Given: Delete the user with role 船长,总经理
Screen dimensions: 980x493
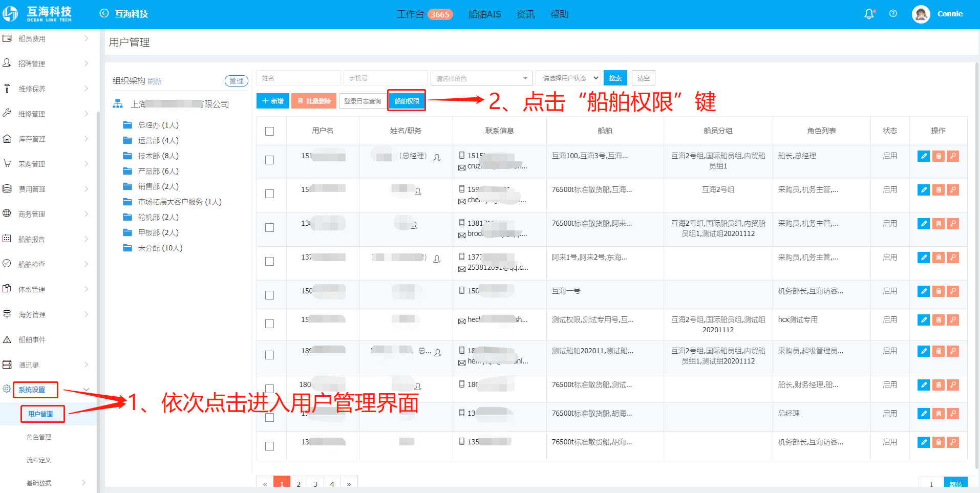Looking at the screenshot, I should tap(938, 156).
